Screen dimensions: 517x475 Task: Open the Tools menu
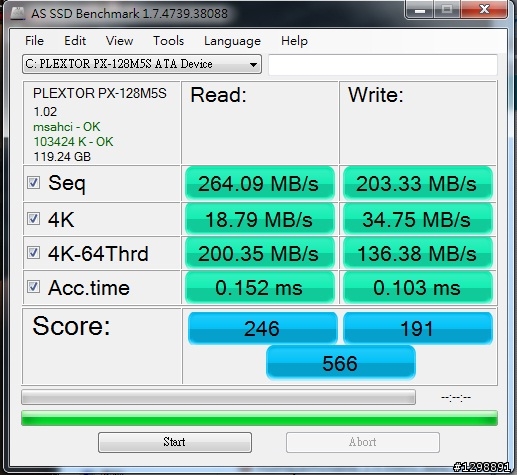tap(168, 41)
